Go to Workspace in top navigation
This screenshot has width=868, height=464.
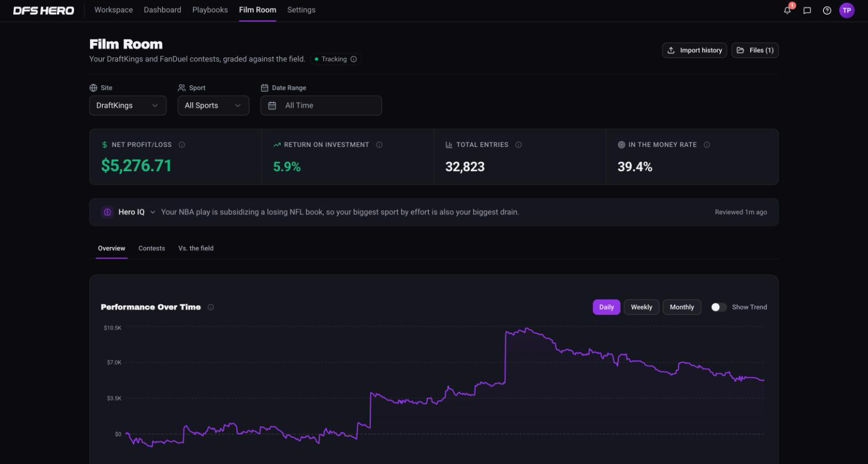[x=114, y=10]
